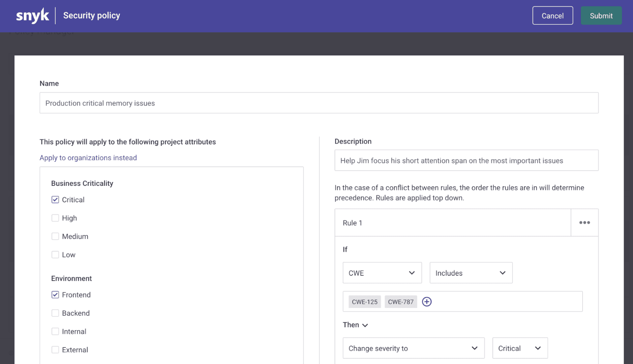633x364 pixels.
Task: Click the Includes dropdown chevron icon
Action: point(502,273)
